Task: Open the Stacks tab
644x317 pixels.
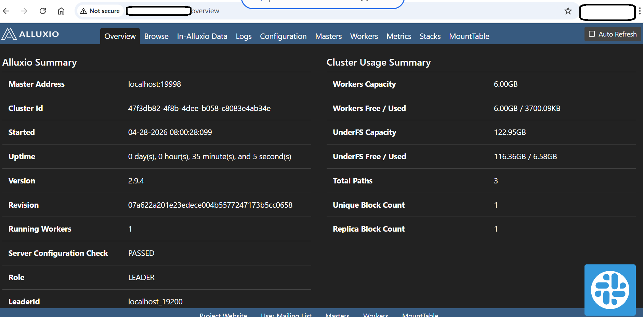Action: pyautogui.click(x=430, y=36)
